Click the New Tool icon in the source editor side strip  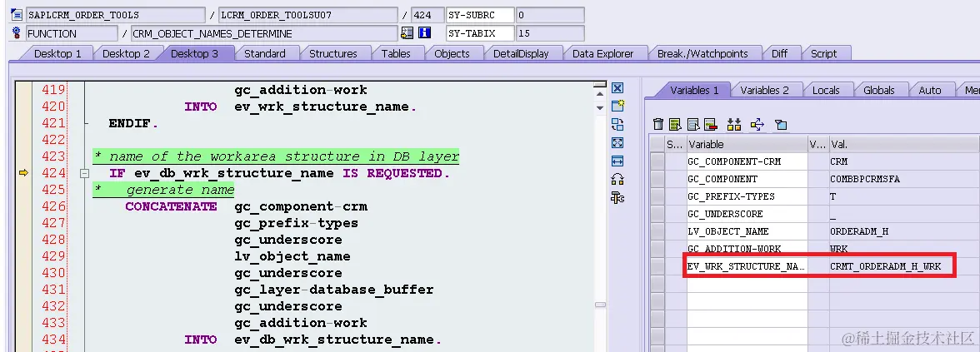tap(617, 106)
